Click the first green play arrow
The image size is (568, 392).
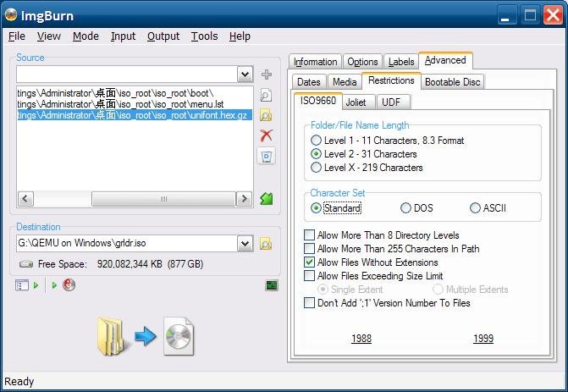[x=36, y=285]
